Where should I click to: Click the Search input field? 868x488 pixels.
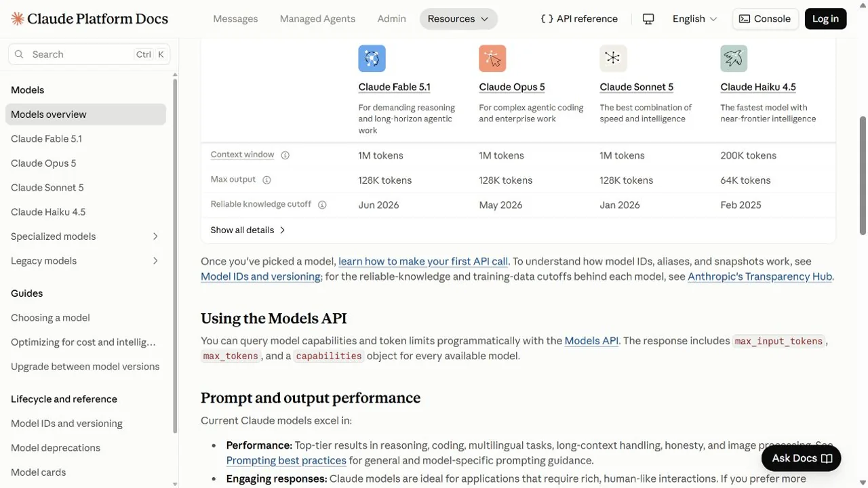tap(90, 54)
